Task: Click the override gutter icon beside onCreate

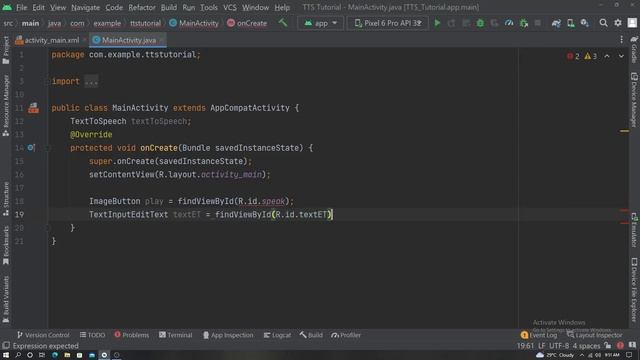Action: (31, 148)
